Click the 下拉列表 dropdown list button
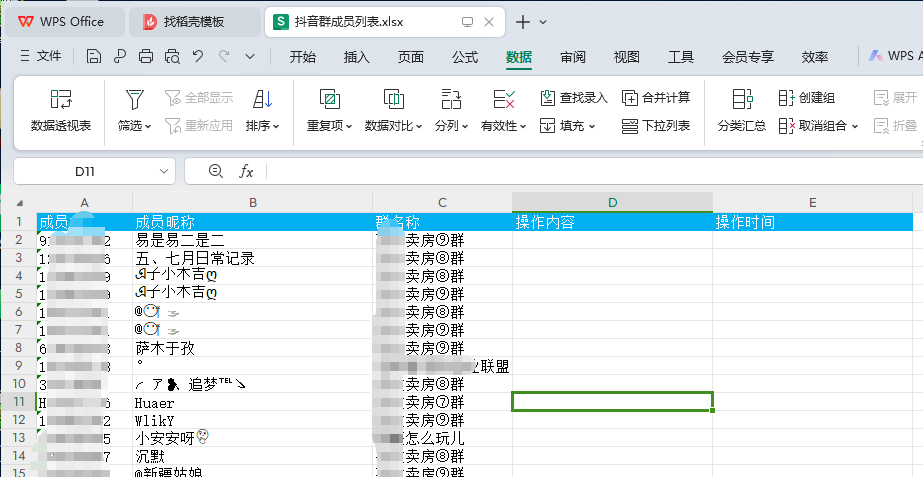Screen dimensions: 923x477 click(x=656, y=126)
